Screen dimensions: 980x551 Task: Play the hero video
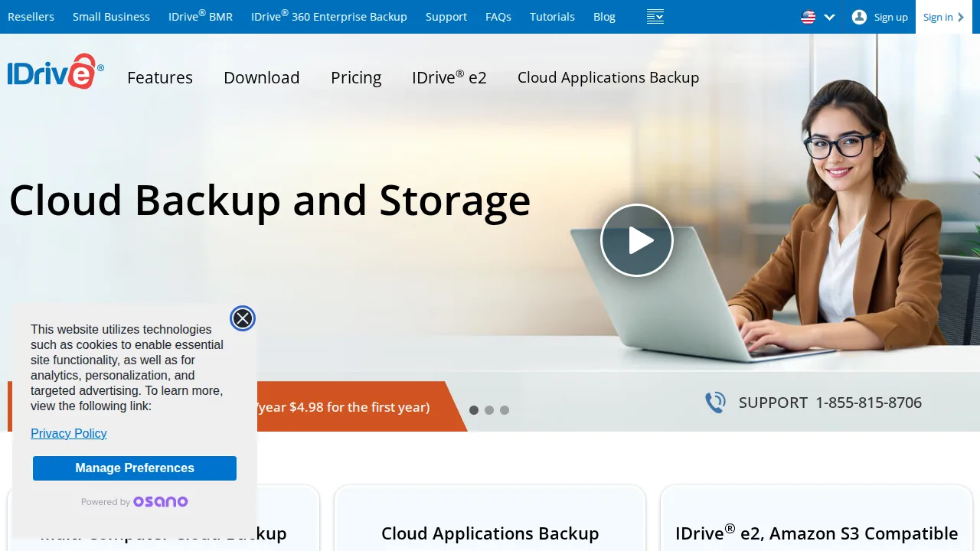pyautogui.click(x=636, y=240)
